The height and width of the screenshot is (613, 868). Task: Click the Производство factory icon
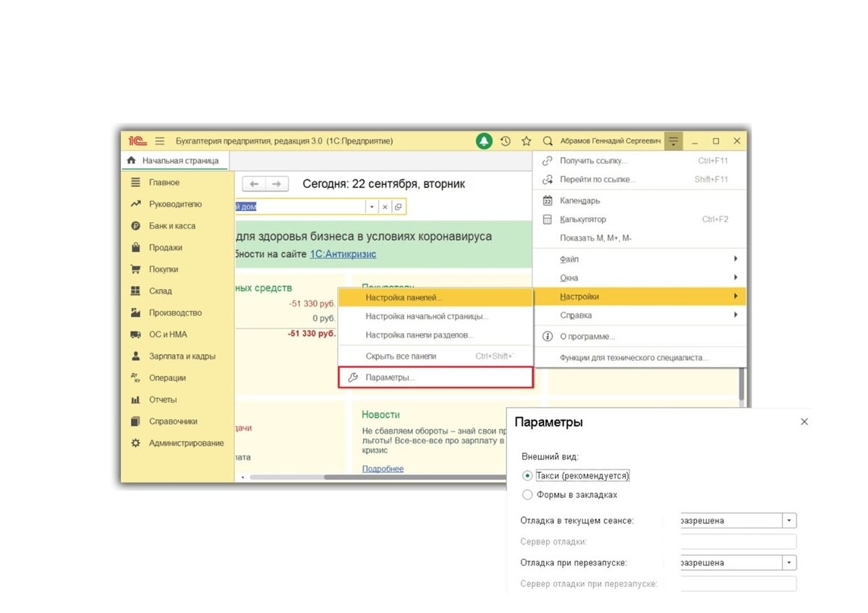pyautogui.click(x=135, y=313)
